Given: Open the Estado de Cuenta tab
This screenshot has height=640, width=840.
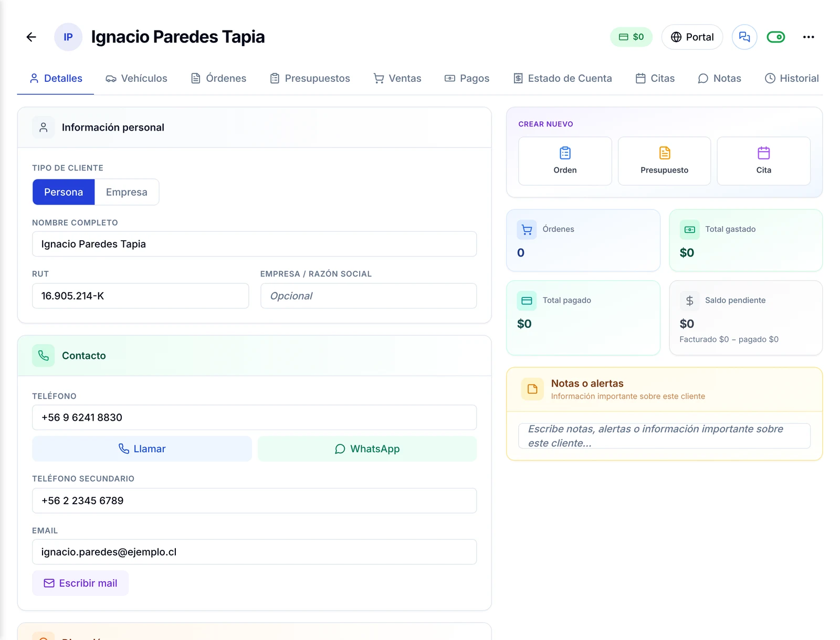Looking at the screenshot, I should click(x=562, y=78).
